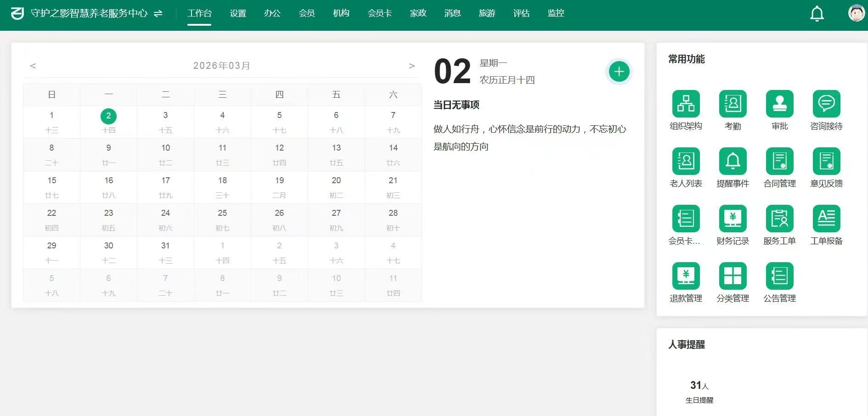The height and width of the screenshot is (416, 868).
Task: Open the 评估 menu
Action: (x=522, y=13)
